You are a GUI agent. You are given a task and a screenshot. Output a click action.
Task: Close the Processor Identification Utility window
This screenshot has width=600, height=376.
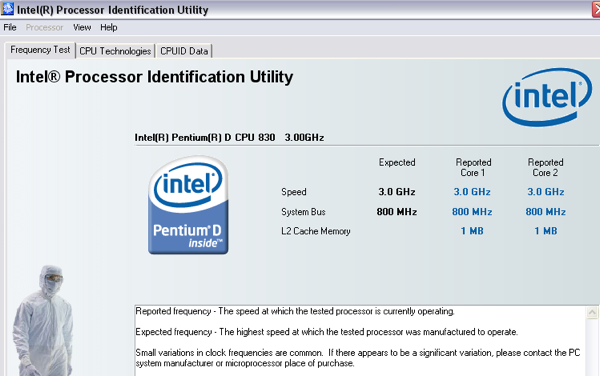click(596, 10)
